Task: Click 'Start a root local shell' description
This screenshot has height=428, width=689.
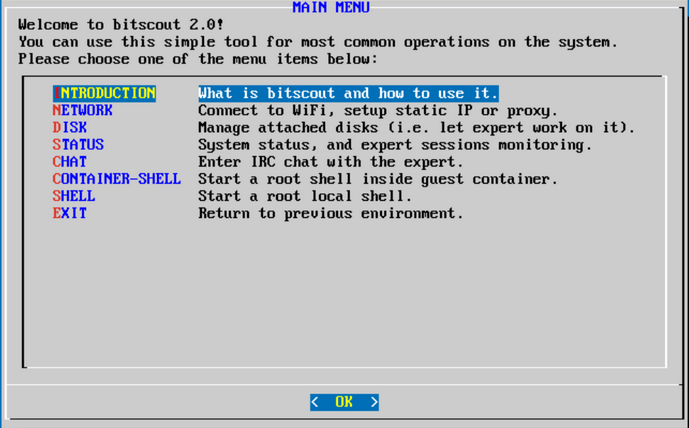Action: [305, 196]
